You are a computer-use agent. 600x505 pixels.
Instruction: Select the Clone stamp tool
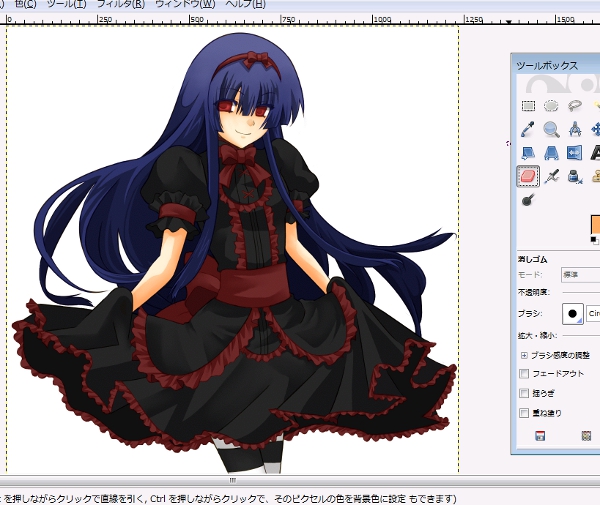click(x=596, y=176)
